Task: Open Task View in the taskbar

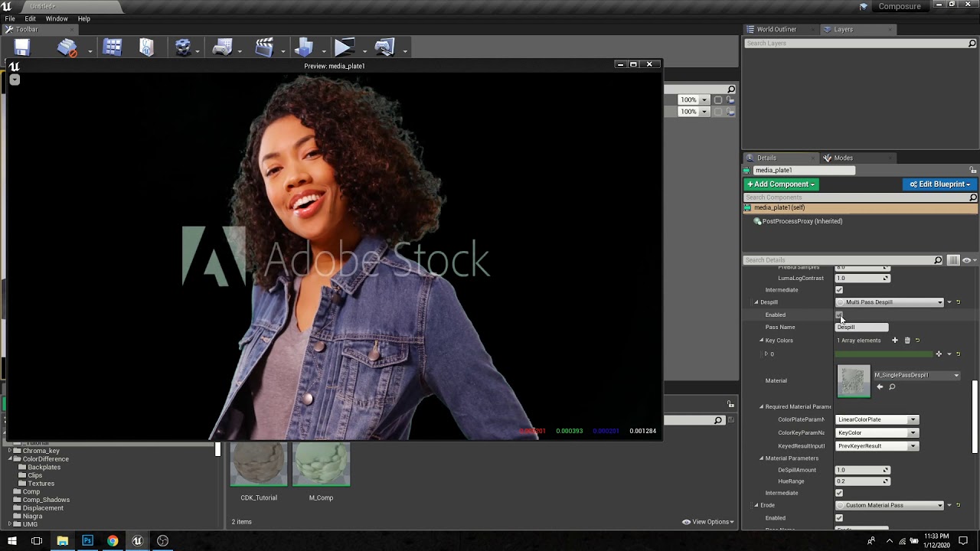Action: click(x=37, y=541)
